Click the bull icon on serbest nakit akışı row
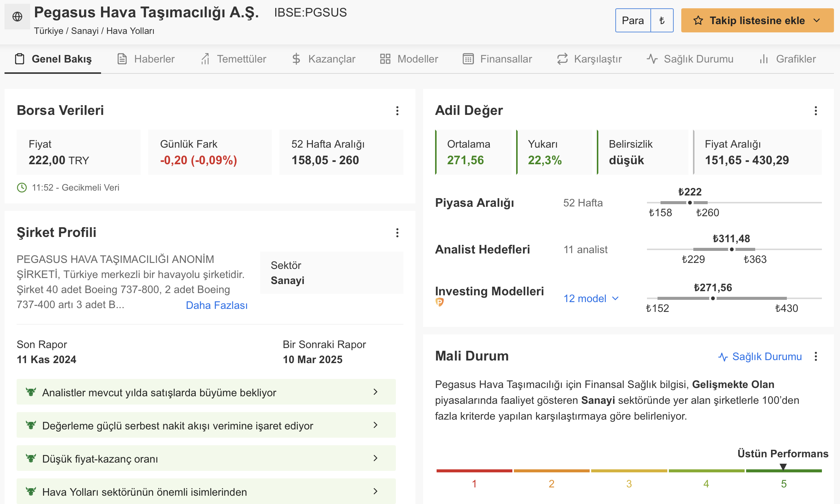840x504 pixels. click(31, 425)
